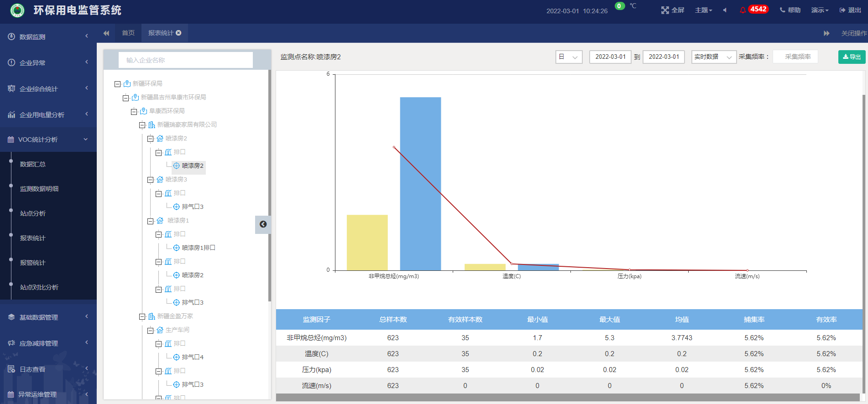Click the green 导出 export button
The image size is (868, 404).
(852, 57)
